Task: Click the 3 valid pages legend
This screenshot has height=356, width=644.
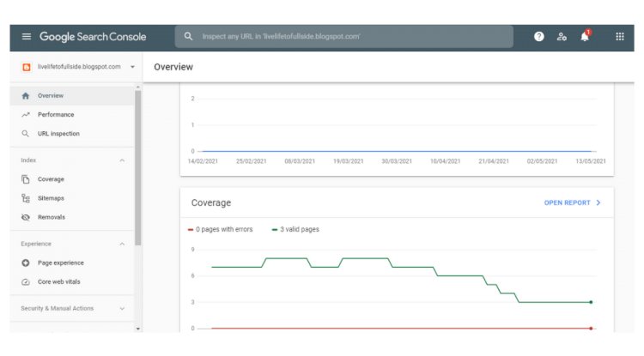Action: pyautogui.click(x=295, y=229)
